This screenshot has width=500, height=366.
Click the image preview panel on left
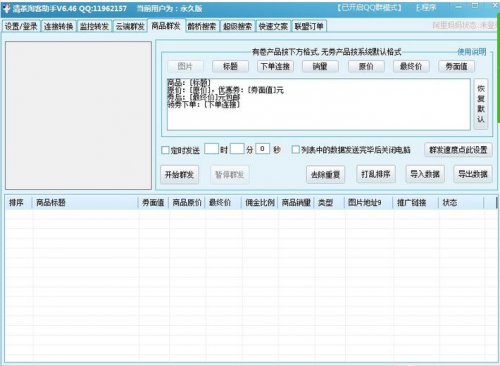[x=78, y=115]
